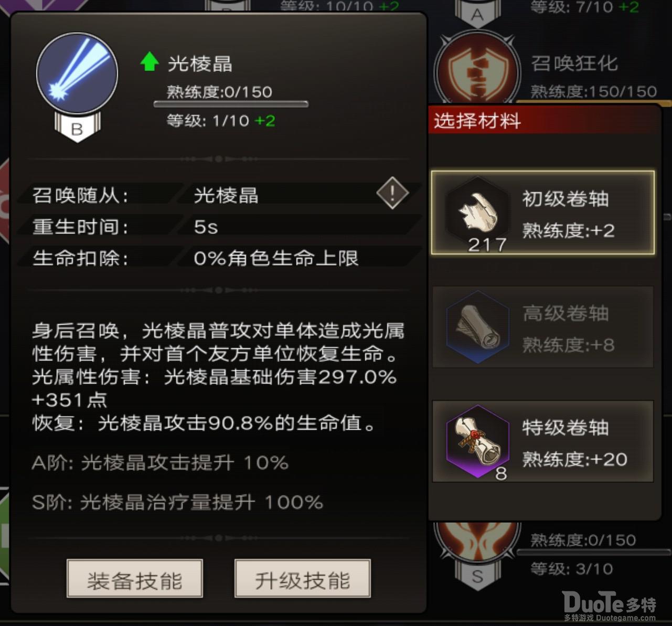This screenshot has height=626, width=672.
Task: Click the B rank badge
Action: coord(77,128)
